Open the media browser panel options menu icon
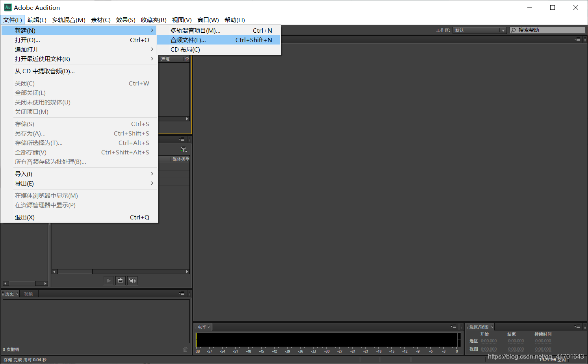Screen dimensions: 588x364 pyautogui.click(x=182, y=139)
